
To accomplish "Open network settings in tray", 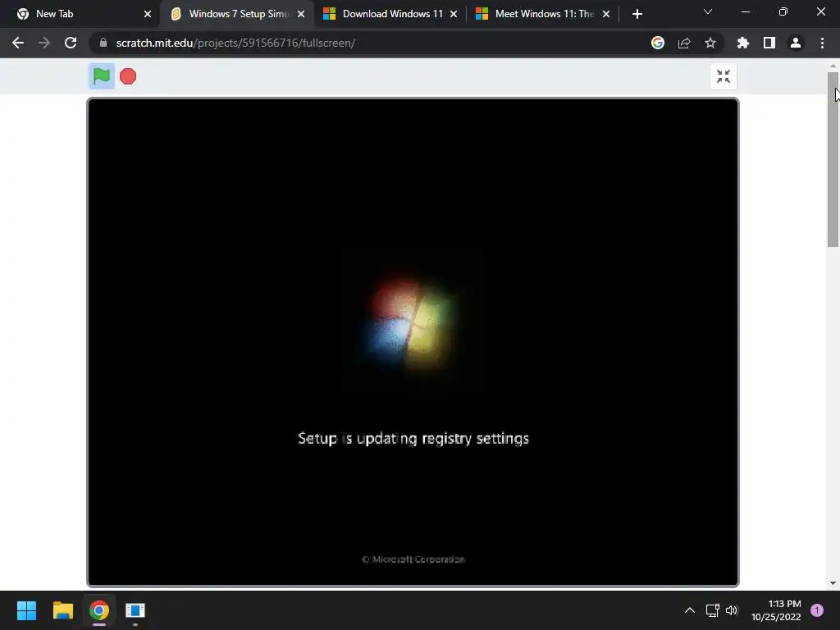I will tap(713, 610).
